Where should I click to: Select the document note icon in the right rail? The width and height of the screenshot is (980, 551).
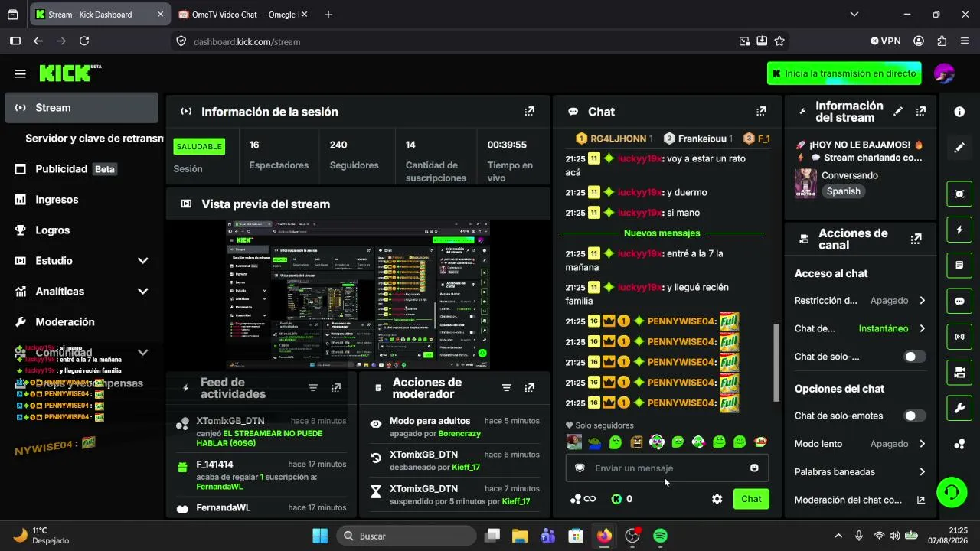point(959,266)
